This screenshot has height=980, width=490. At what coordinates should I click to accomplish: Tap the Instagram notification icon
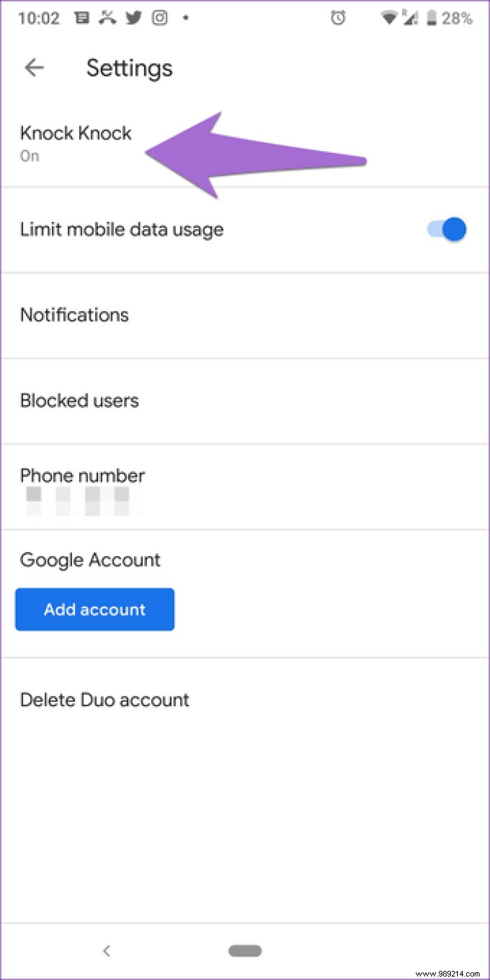click(x=160, y=18)
